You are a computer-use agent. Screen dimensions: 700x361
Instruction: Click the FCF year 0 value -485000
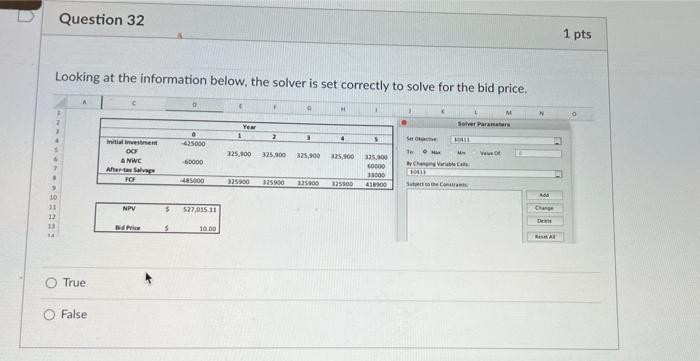point(192,181)
